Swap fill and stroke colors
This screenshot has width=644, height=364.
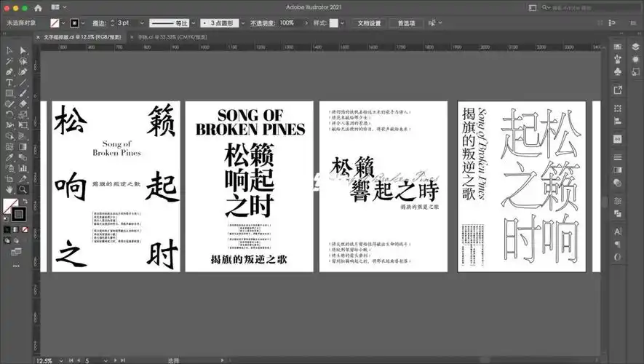pos(25,202)
